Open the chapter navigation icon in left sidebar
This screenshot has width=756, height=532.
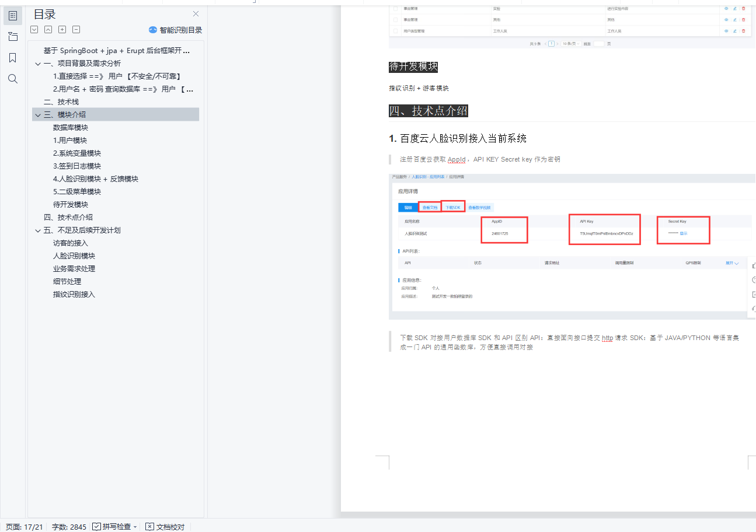point(13,37)
